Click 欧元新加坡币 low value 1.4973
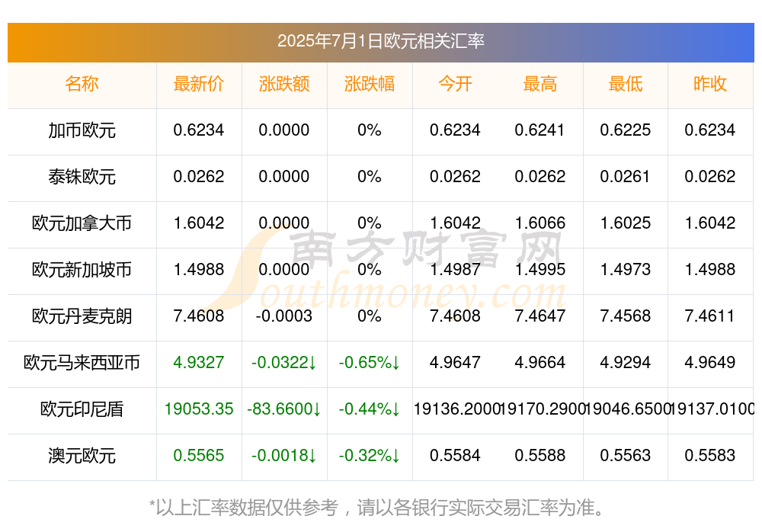762x532 pixels. (626, 269)
